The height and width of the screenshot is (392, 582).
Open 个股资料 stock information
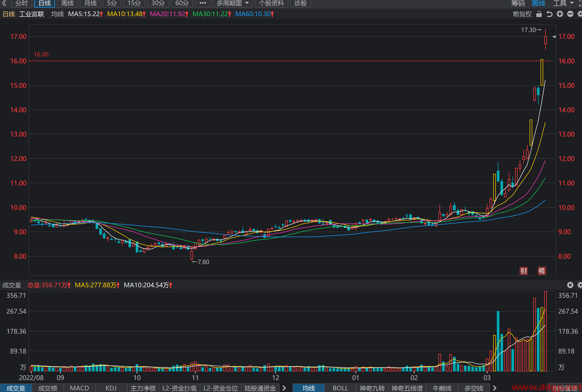271,3
